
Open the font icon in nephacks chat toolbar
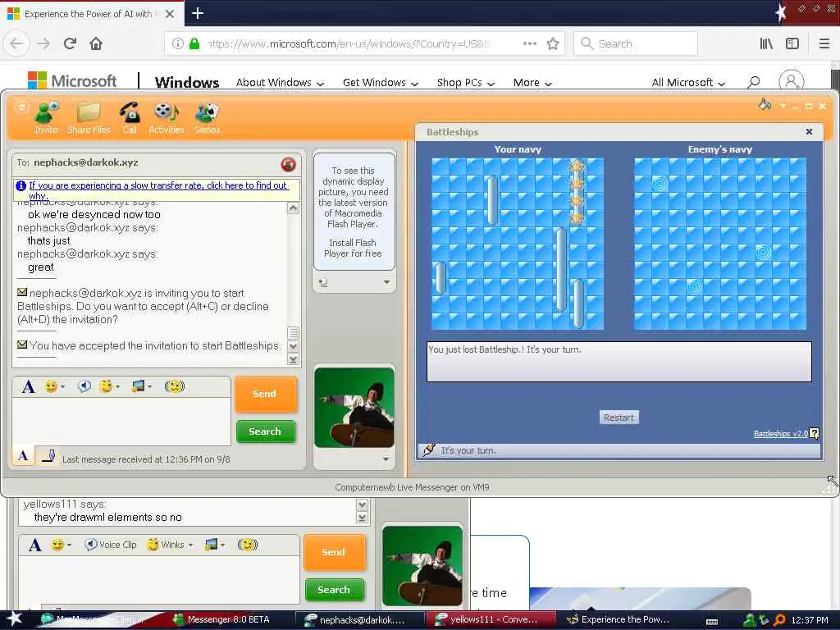coord(29,386)
